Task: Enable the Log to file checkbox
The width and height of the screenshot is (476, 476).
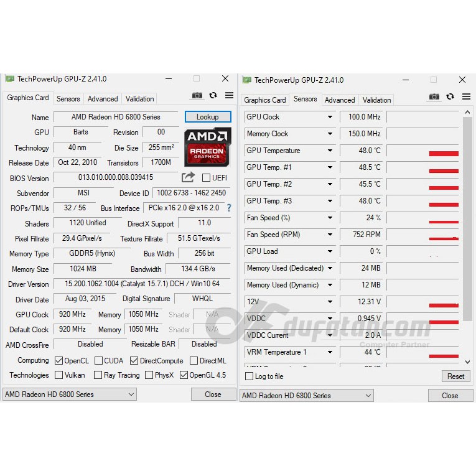Action: [250, 376]
